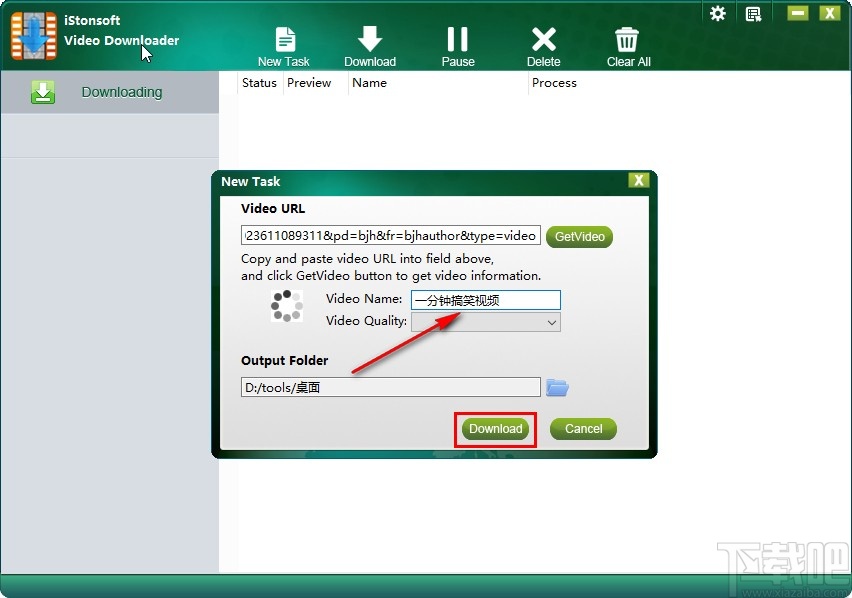The image size is (852, 598).
Task: Click inside the Video URL field
Action: coord(390,235)
